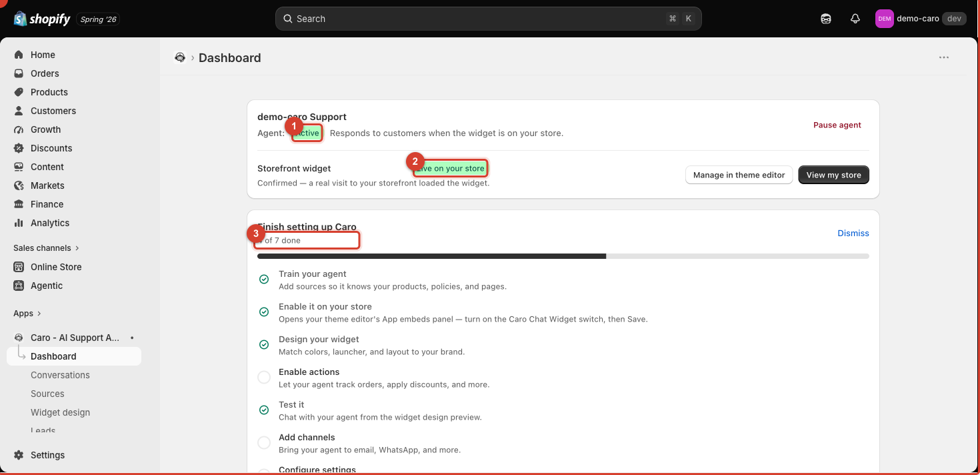Go to Orders page
The width and height of the screenshot is (980, 475).
[45, 73]
